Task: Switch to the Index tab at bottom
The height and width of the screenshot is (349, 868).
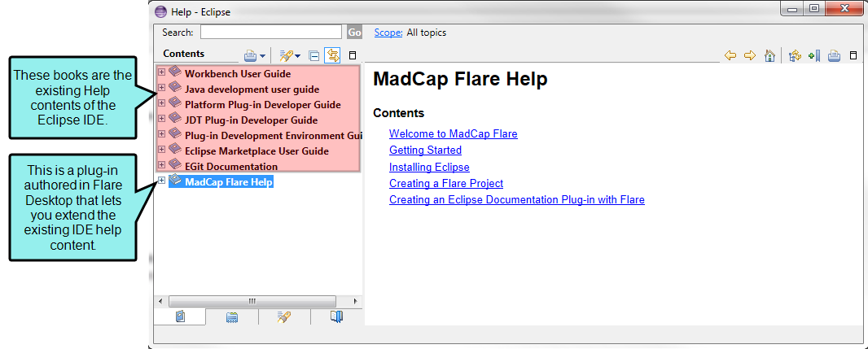Action: 232,317
